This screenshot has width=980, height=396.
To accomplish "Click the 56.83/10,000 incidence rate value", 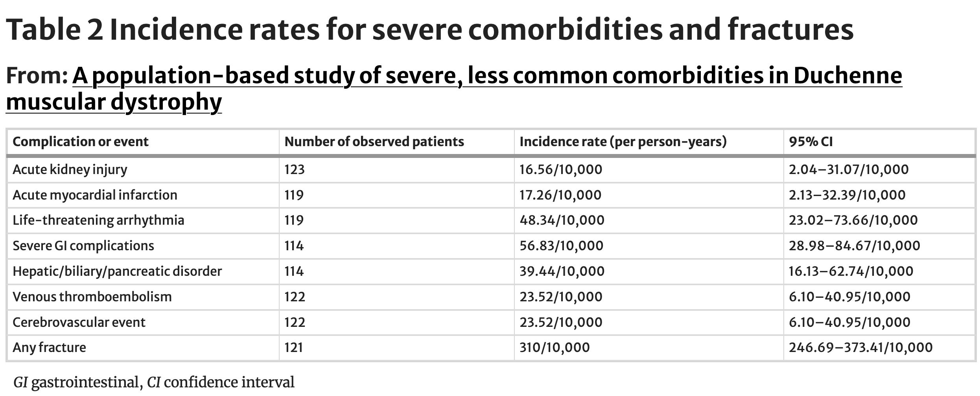I will 562,246.
